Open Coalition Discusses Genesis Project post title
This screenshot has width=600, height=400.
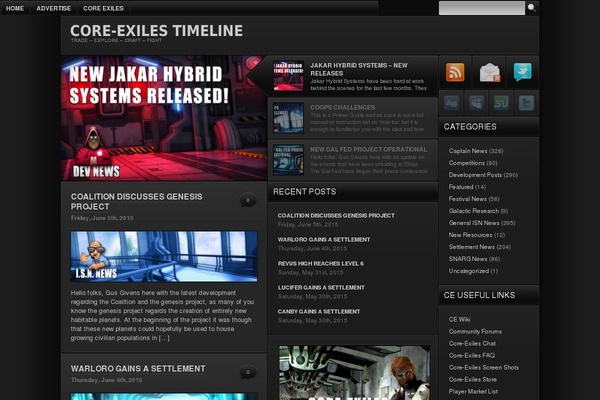tap(137, 201)
